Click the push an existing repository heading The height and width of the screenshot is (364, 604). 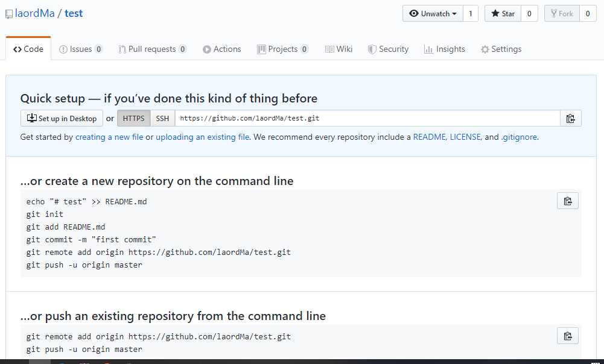pyautogui.click(x=173, y=316)
